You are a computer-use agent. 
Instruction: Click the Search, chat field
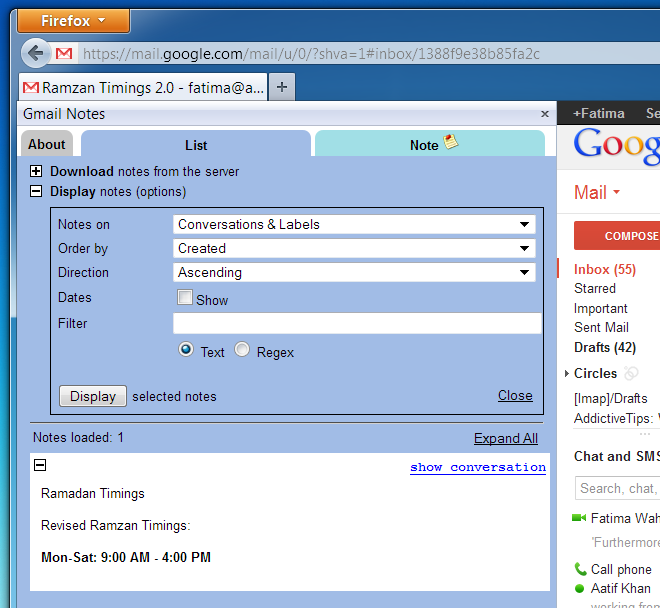click(617, 488)
